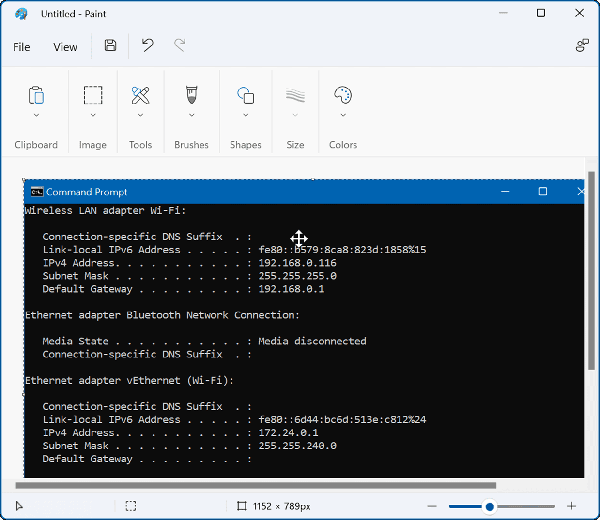Click the Size group label
600x520 pixels.
point(295,145)
